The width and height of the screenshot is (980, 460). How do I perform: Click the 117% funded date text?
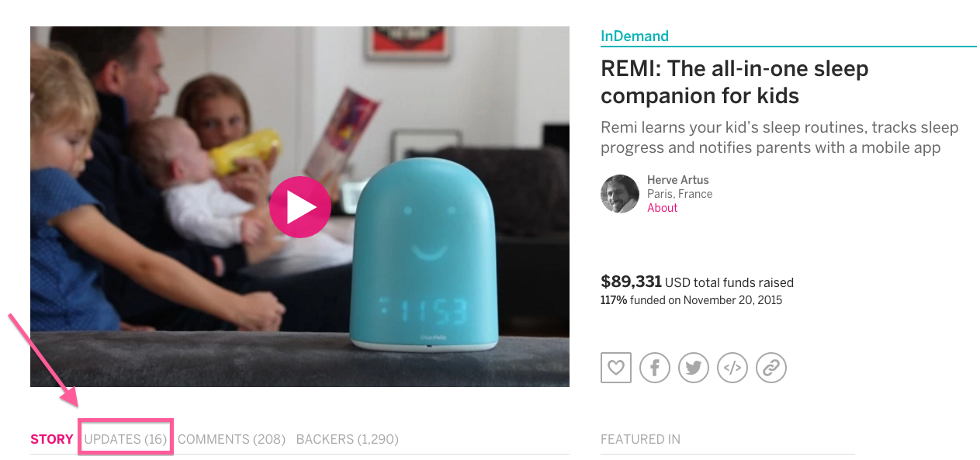691,300
